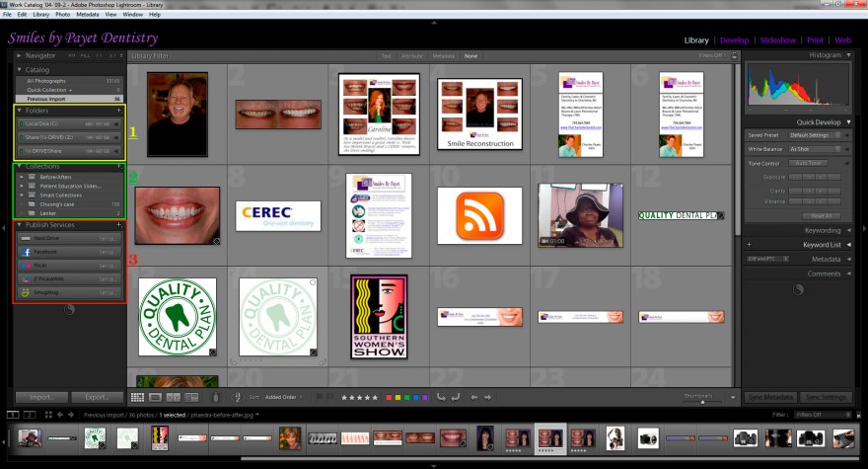Screen dimensions: 868x469
Task: Toggle filter switch beside Filters Off
Action: [x=858, y=415]
